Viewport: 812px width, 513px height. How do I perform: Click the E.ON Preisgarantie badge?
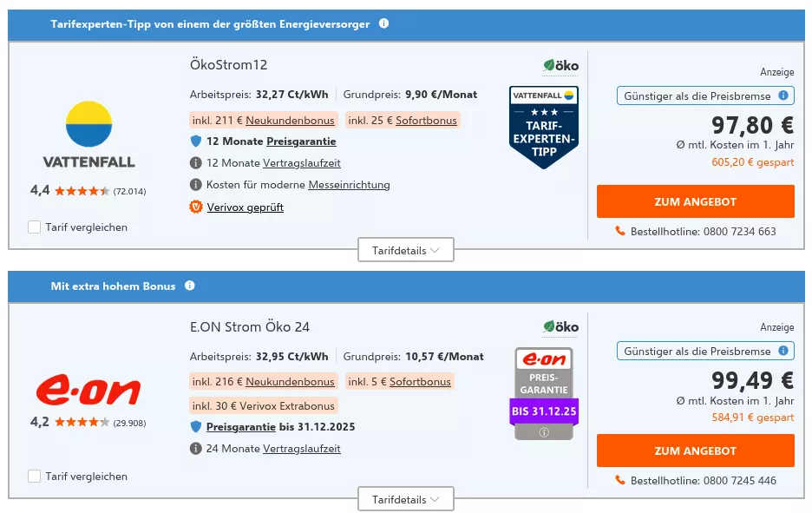(x=544, y=393)
